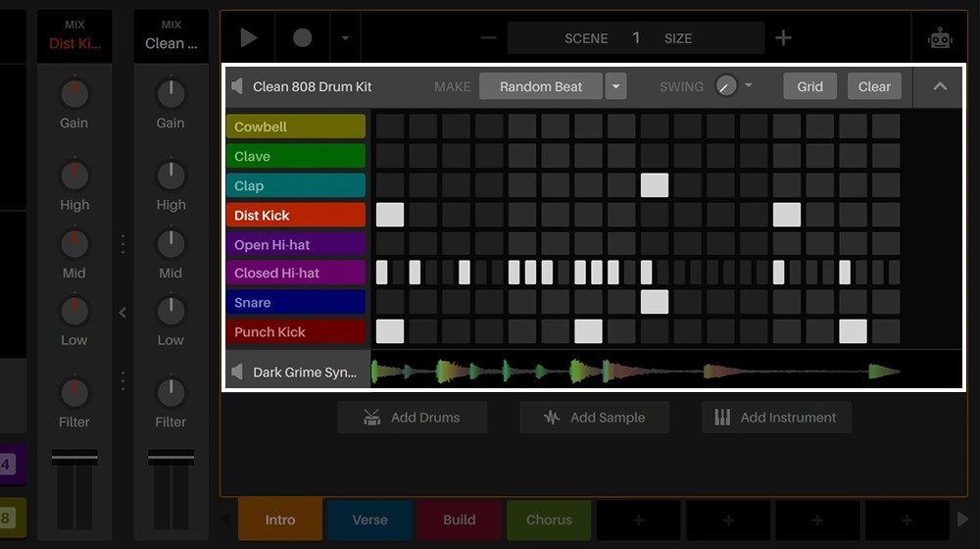
Task: Click the Clean channel Gain knob
Action: [x=171, y=94]
